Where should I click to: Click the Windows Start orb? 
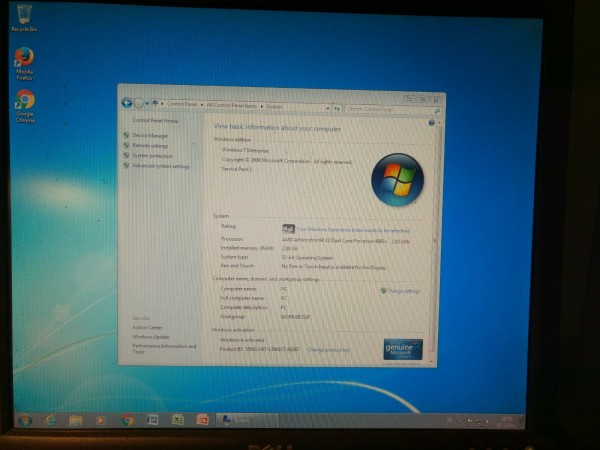click(24, 421)
